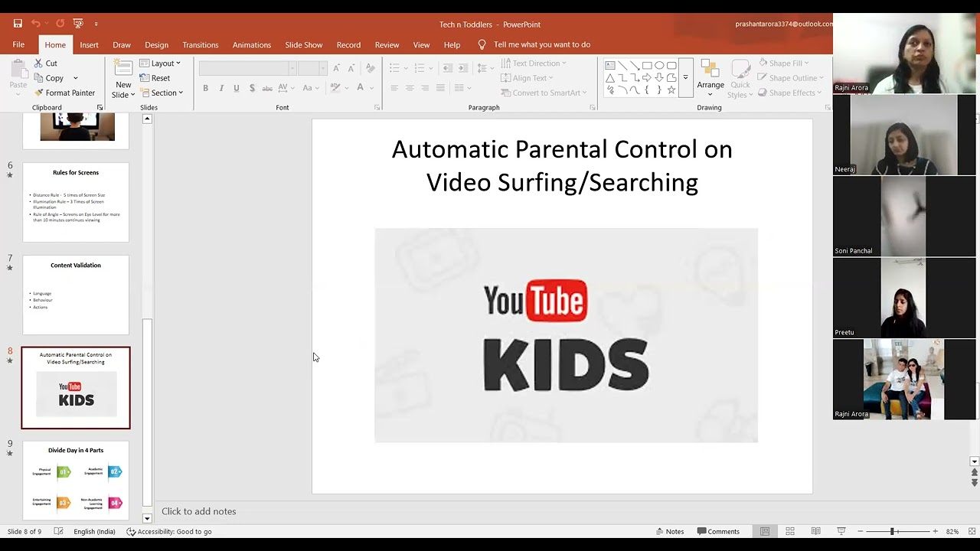Screen dimensions: 980x551
Task: Pick the star shape in shapes gallery
Action: click(x=671, y=90)
